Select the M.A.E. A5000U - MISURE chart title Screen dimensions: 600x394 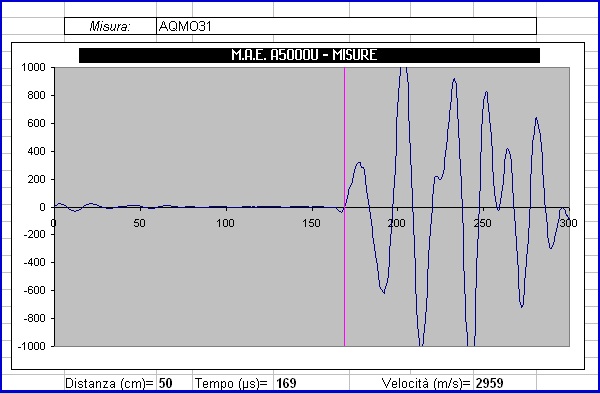click(309, 55)
